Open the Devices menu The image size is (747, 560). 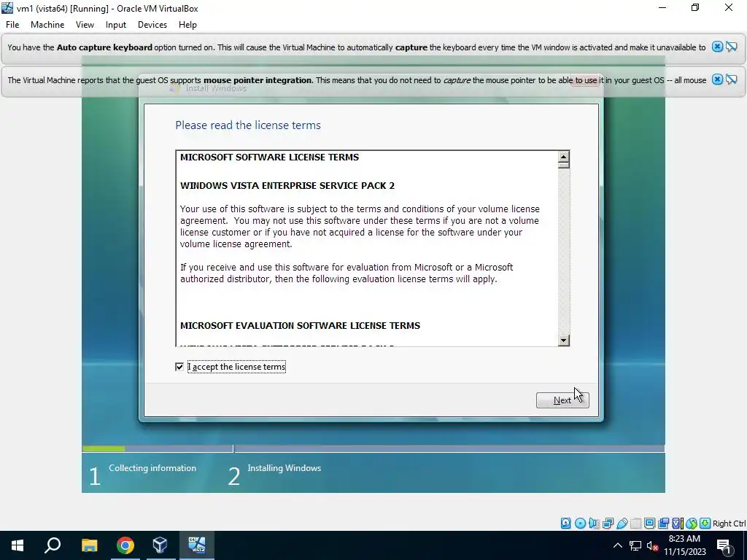click(152, 25)
